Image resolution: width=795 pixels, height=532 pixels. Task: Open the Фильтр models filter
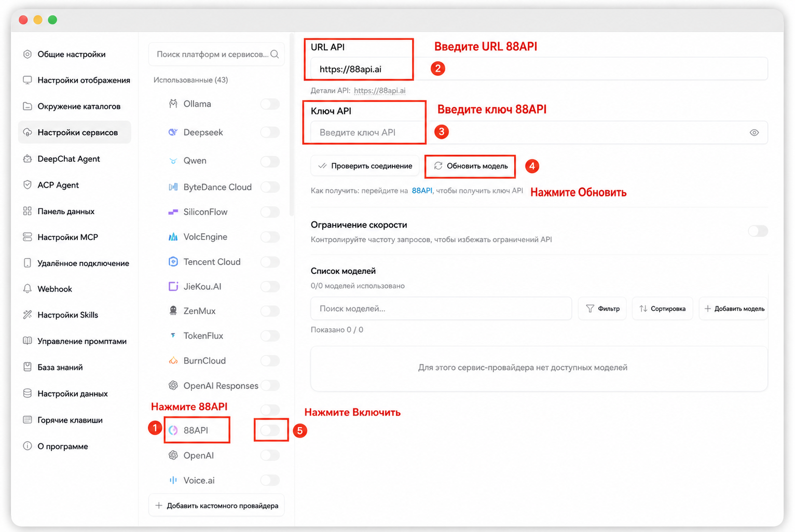click(x=602, y=309)
